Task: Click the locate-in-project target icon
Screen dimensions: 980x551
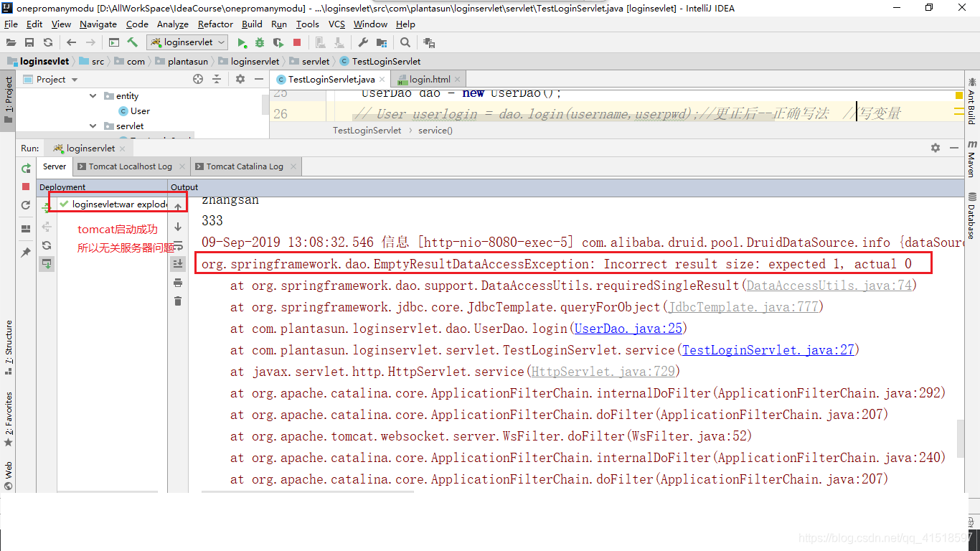Action: (198, 79)
